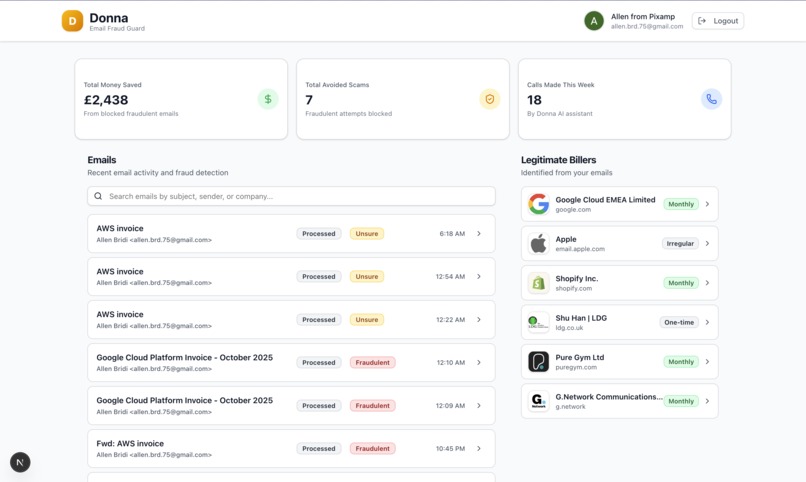Log out using the Logout button
Screen dimensions: 806x482
[718, 21]
